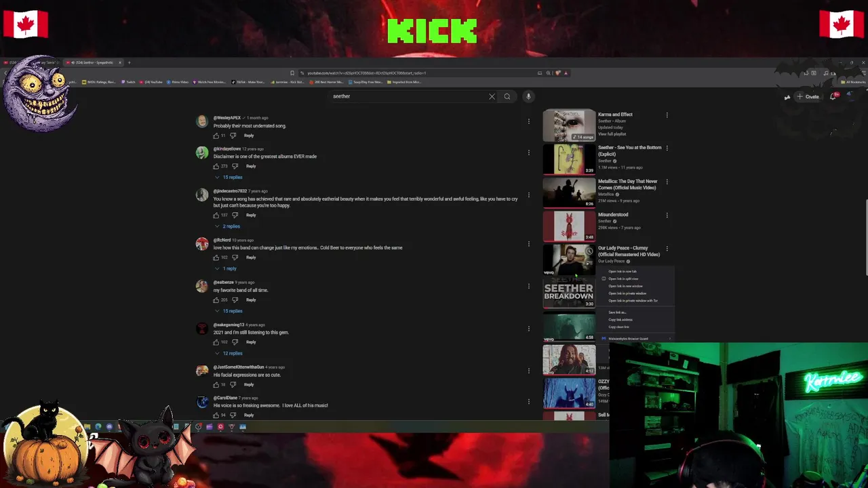Image resolution: width=868 pixels, height=488 pixels.
Task: Clear the 'seether' search text with X
Action: point(492,96)
